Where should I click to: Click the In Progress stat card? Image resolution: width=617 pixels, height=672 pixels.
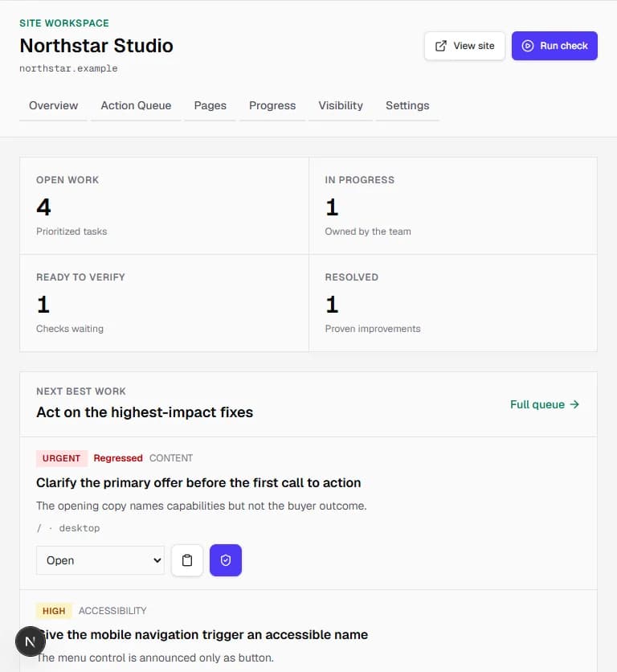pyautogui.click(x=453, y=206)
